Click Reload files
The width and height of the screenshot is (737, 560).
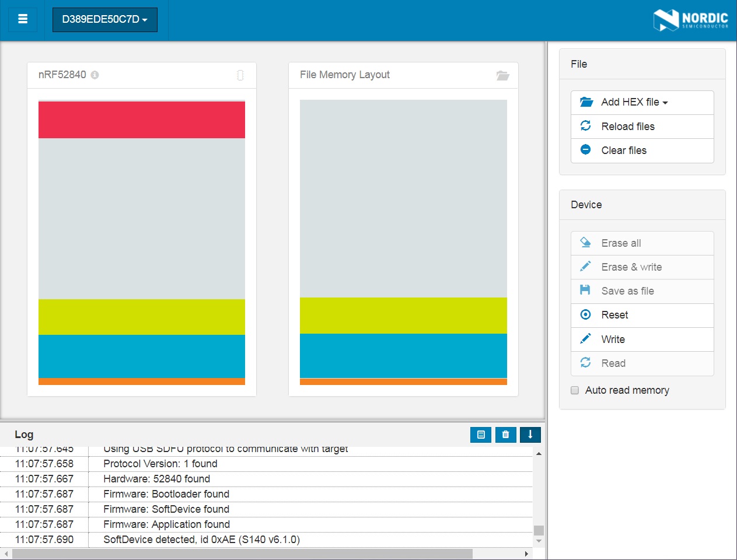tap(642, 127)
